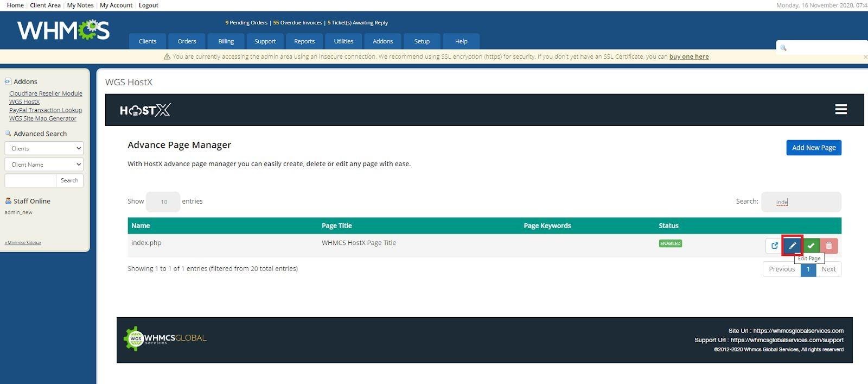Open the Billing menu tab

[226, 41]
